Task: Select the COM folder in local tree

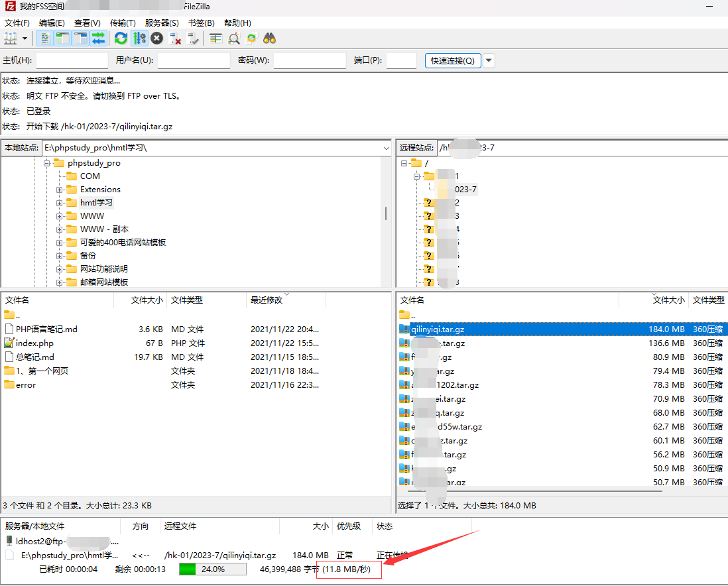Action: (x=90, y=176)
